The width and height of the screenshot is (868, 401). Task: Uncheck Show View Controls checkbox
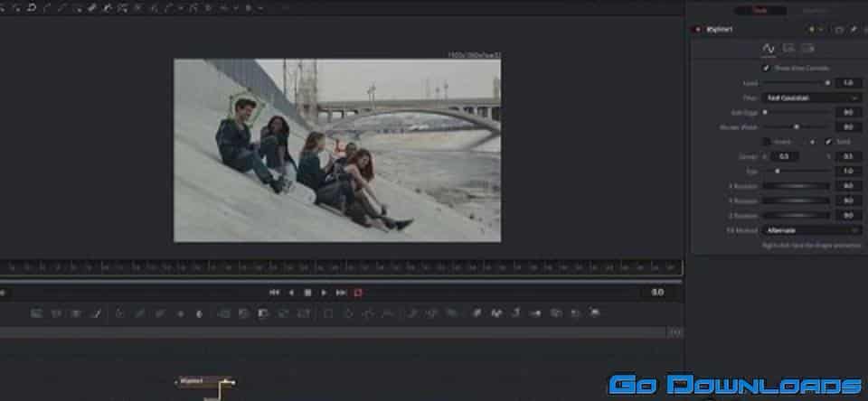766,68
